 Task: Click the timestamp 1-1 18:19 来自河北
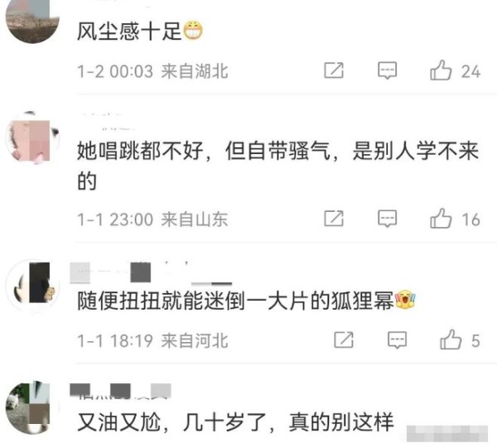pos(152,340)
